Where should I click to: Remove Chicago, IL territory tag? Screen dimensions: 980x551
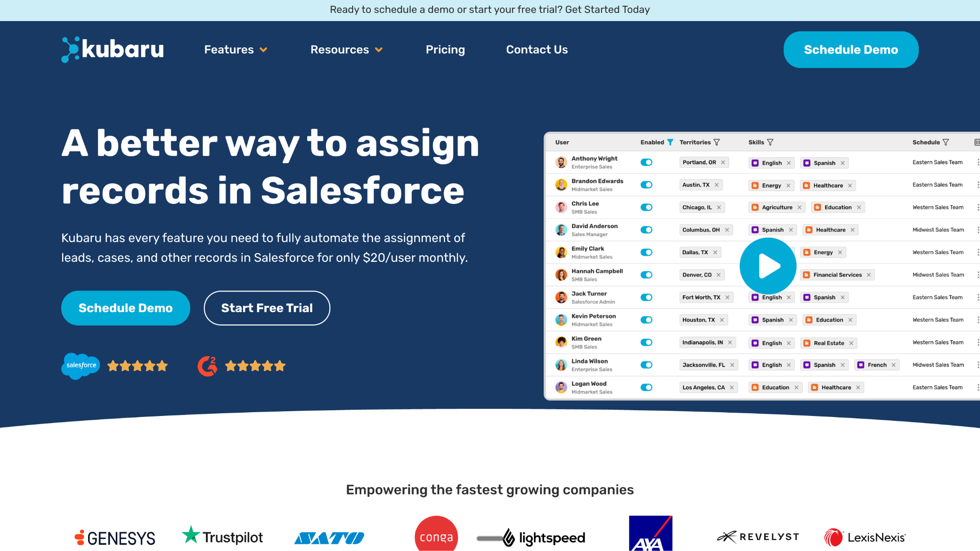[719, 207]
